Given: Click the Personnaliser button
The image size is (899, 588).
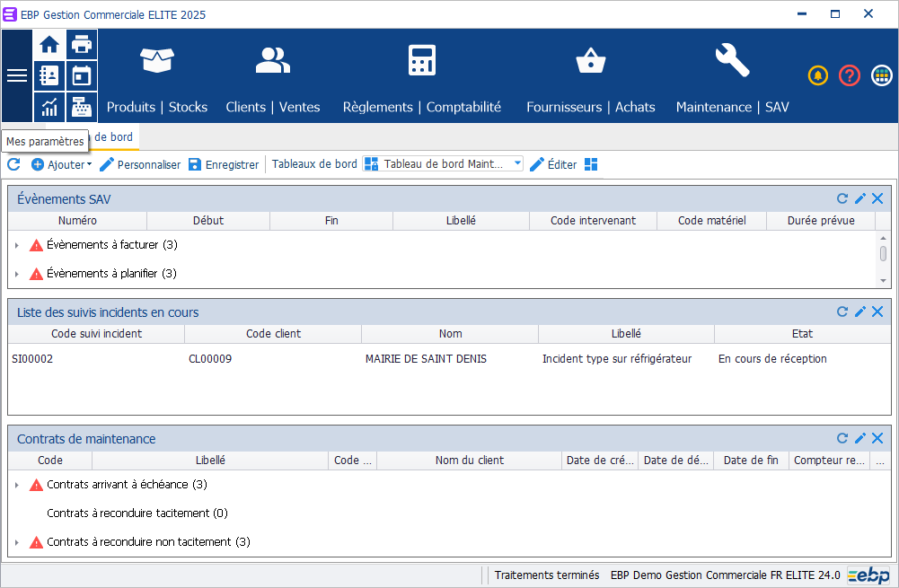Looking at the screenshot, I should pos(140,164).
